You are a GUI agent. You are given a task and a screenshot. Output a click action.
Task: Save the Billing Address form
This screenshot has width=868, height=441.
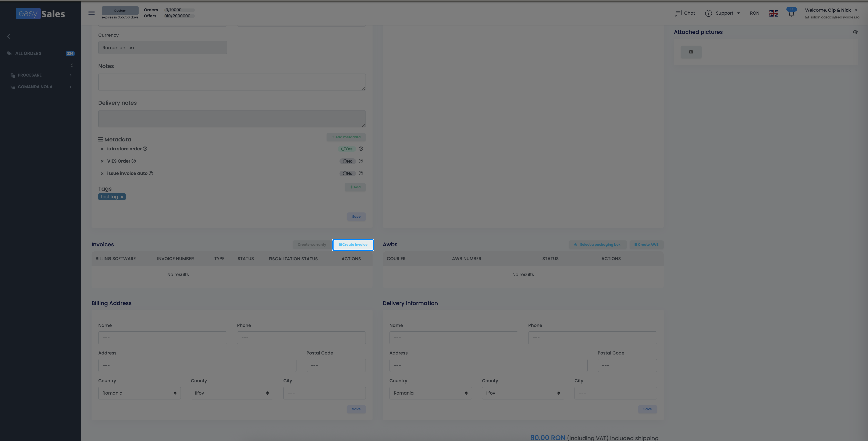(x=356, y=409)
